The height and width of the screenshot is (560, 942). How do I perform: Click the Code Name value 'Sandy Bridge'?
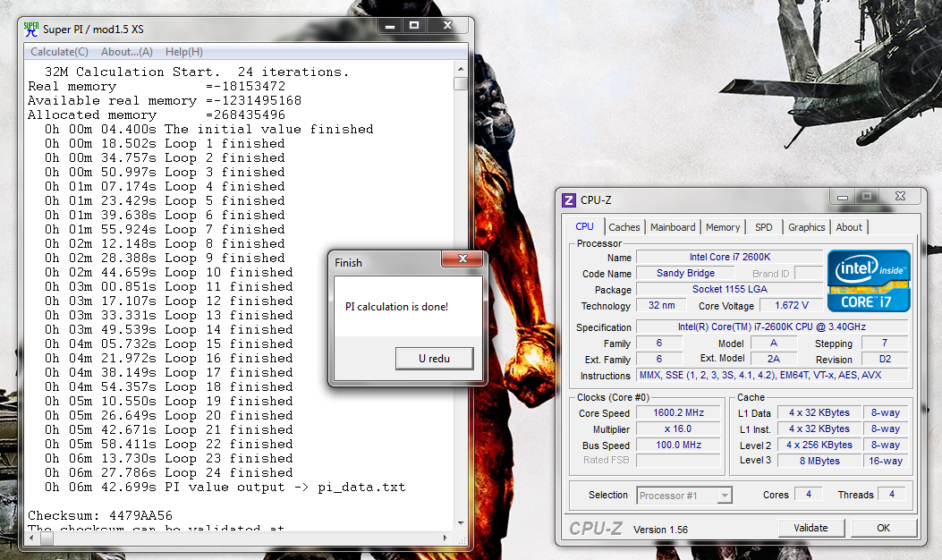[x=685, y=273]
